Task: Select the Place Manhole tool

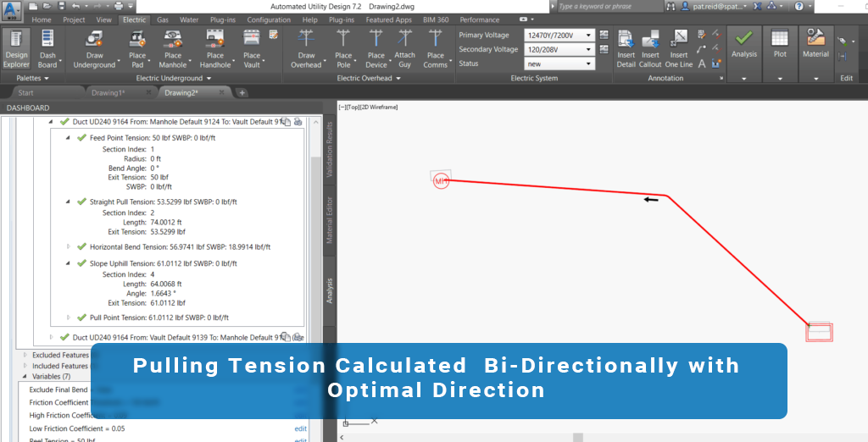Action: 173,49
